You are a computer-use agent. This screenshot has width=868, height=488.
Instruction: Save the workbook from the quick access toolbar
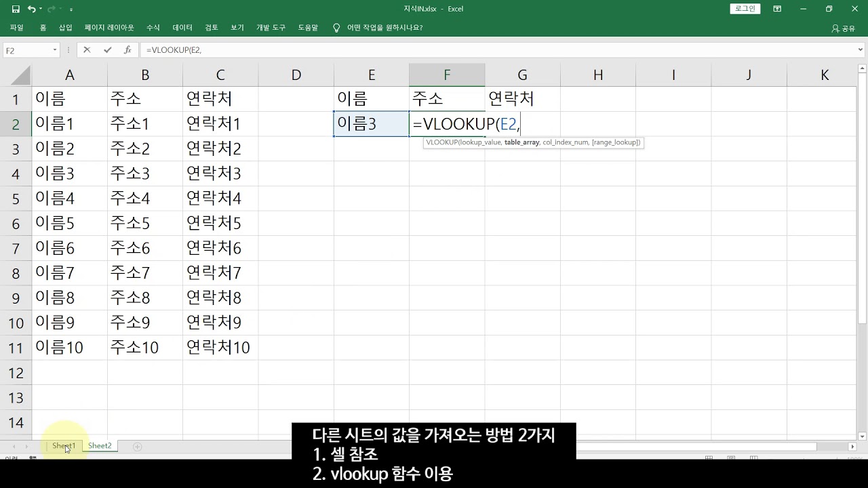[16, 9]
